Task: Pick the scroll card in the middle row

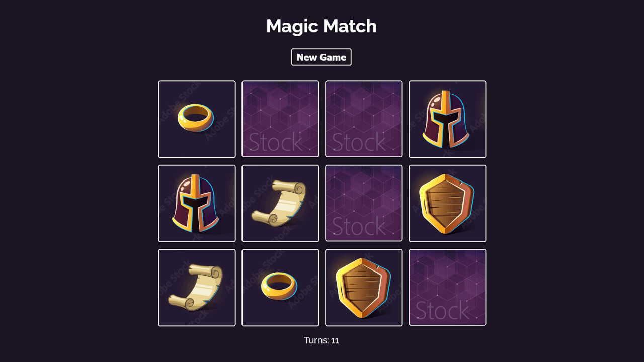Action: (280, 204)
